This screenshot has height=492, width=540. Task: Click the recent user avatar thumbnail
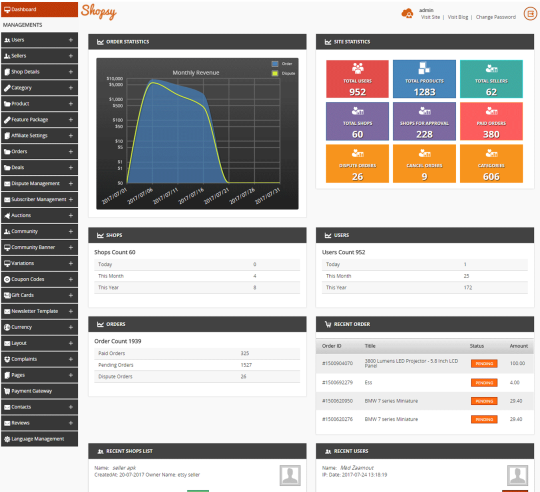tap(517, 475)
